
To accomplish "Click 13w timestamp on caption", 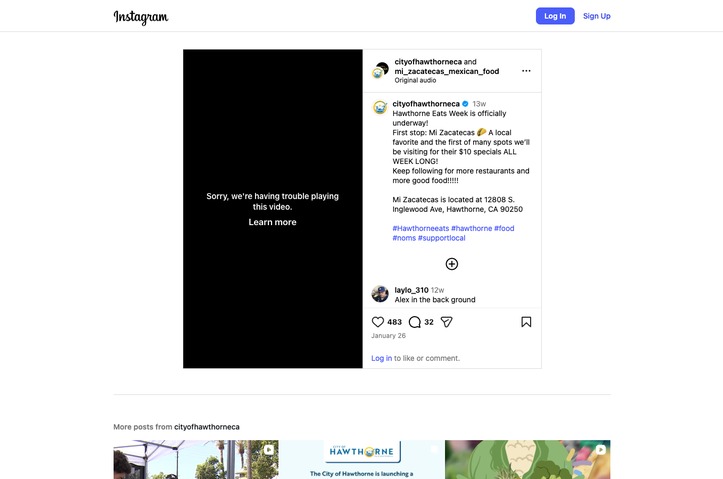I will point(479,104).
